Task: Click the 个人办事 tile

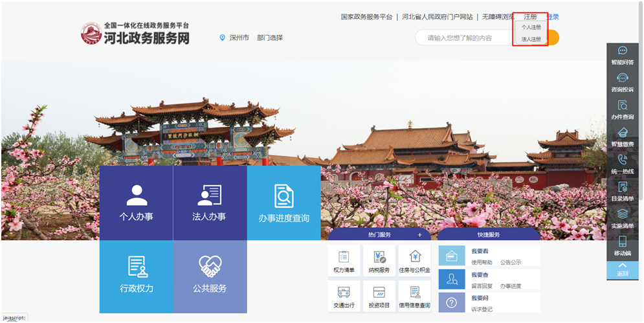Action: (x=137, y=203)
